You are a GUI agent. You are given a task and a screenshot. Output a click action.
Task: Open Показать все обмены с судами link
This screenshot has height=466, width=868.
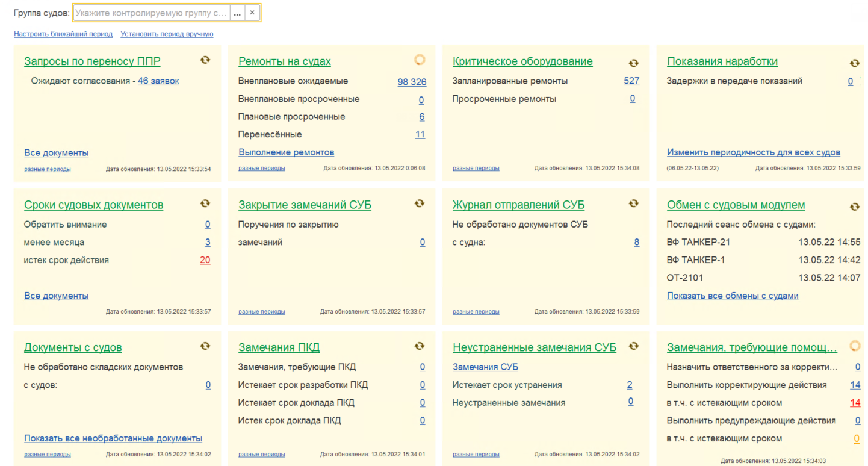pyautogui.click(x=733, y=296)
